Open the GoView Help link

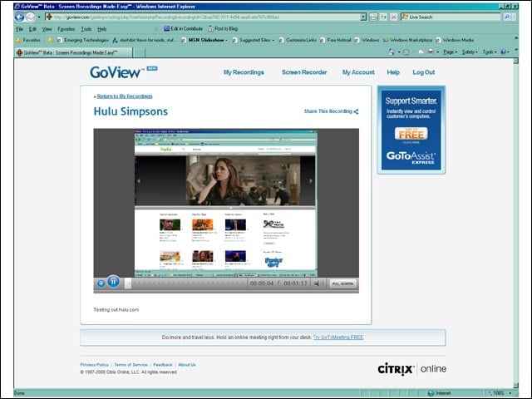click(393, 72)
